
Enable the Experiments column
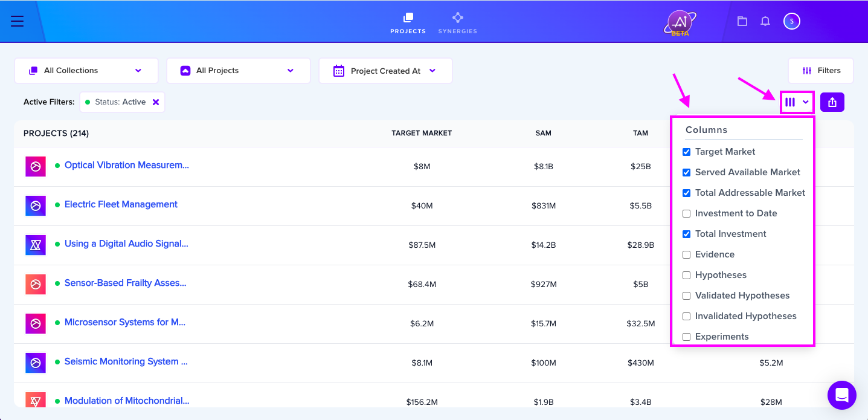pyautogui.click(x=686, y=337)
